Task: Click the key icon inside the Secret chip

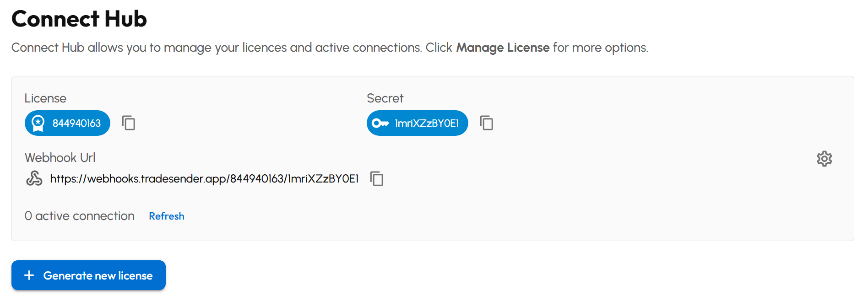Action: [380, 123]
